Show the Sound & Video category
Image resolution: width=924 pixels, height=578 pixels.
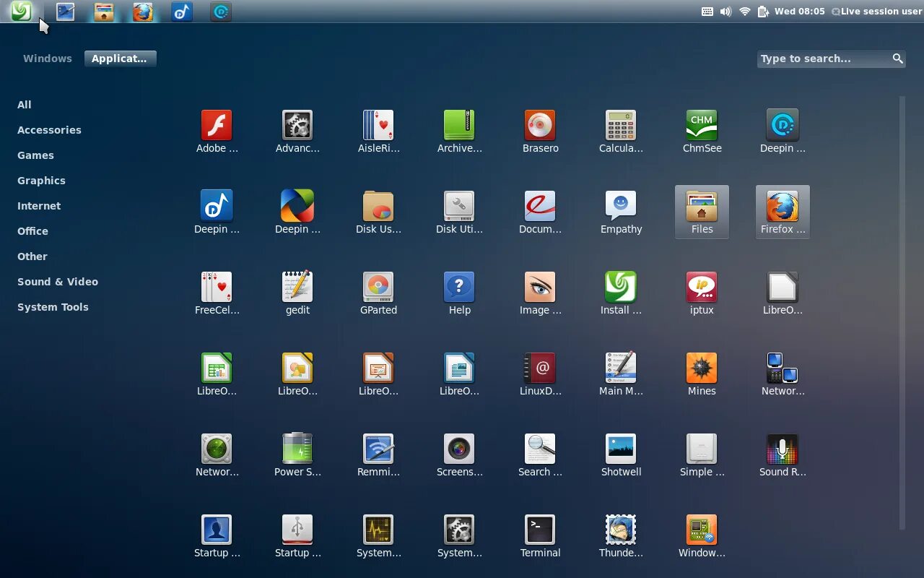click(58, 282)
